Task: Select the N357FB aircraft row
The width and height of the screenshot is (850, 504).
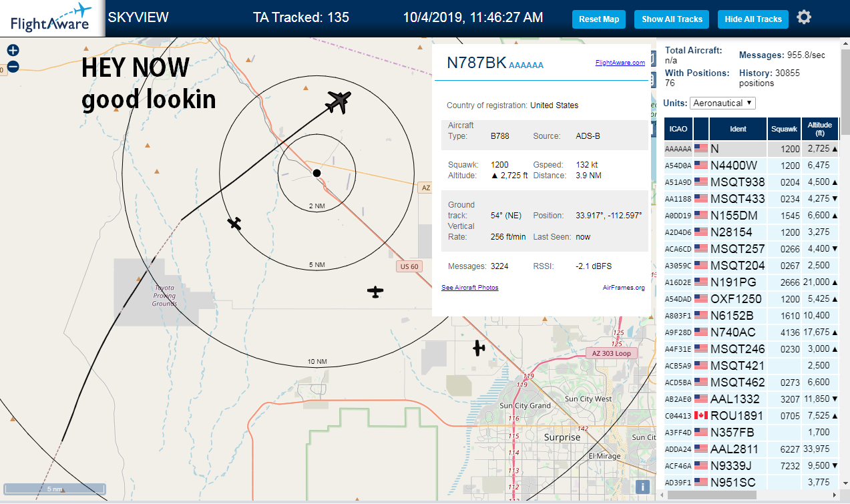Action: click(x=751, y=433)
